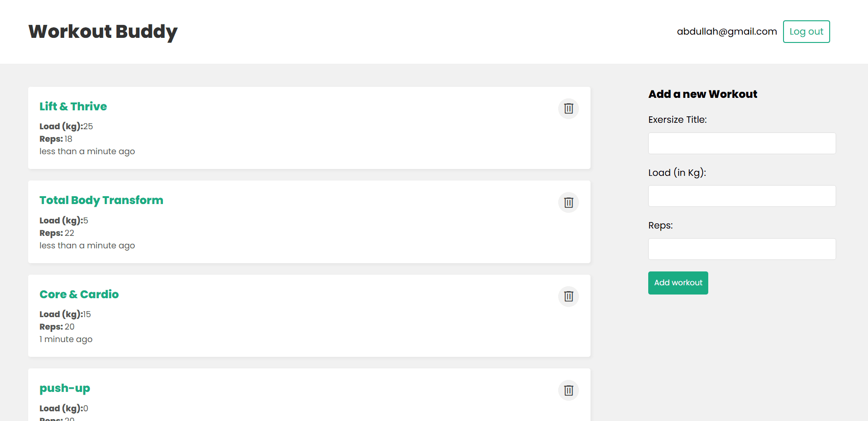
Task: Select the Total Body Transform title
Action: 101,200
